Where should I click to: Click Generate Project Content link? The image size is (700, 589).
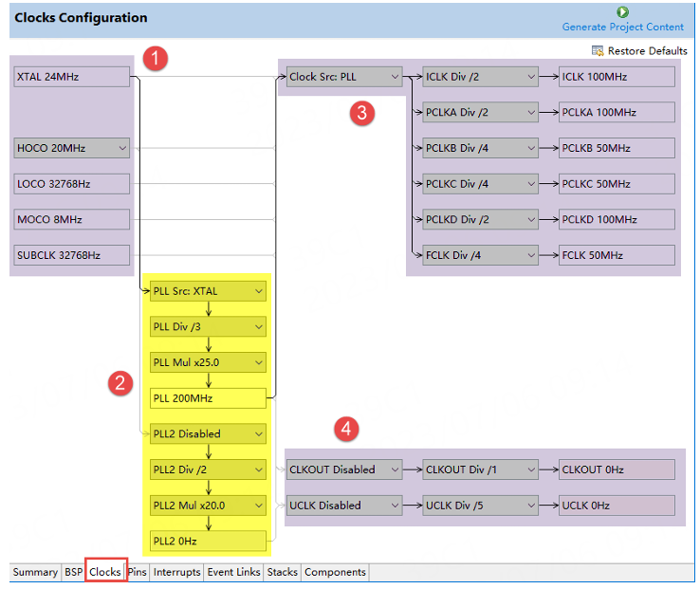[622, 27]
